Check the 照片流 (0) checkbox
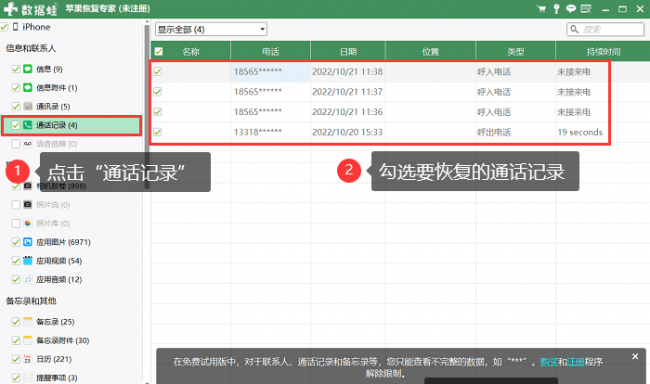 [x=16, y=204]
